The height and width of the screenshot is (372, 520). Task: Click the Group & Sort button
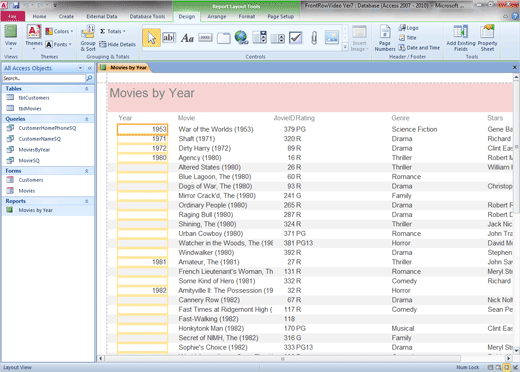pyautogui.click(x=88, y=38)
